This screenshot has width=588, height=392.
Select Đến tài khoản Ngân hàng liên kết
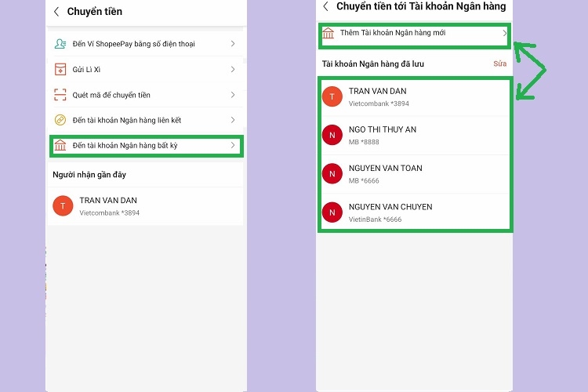(x=132, y=120)
